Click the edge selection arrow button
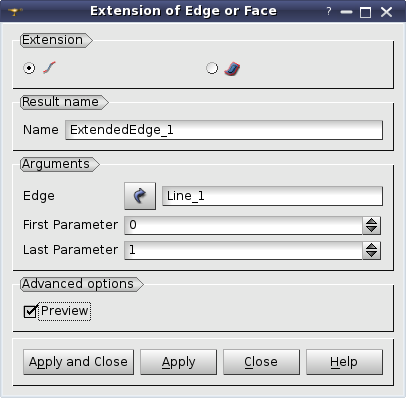 [x=140, y=196]
